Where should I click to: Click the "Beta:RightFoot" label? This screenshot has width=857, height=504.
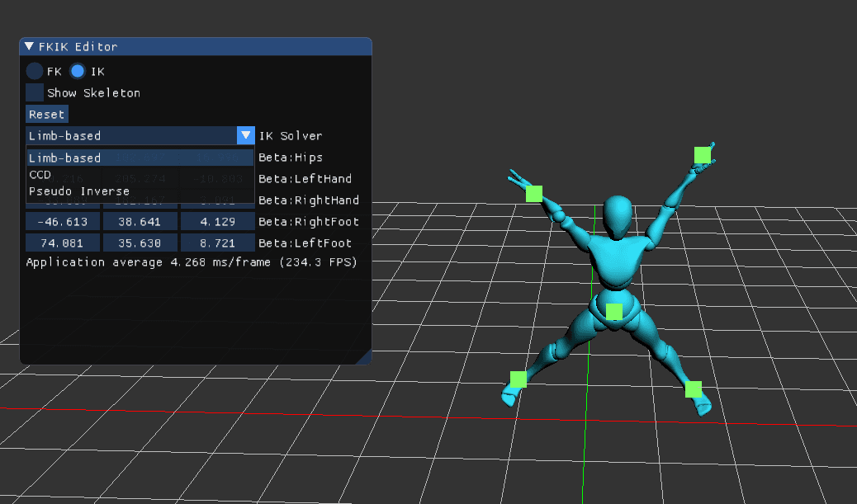(309, 222)
